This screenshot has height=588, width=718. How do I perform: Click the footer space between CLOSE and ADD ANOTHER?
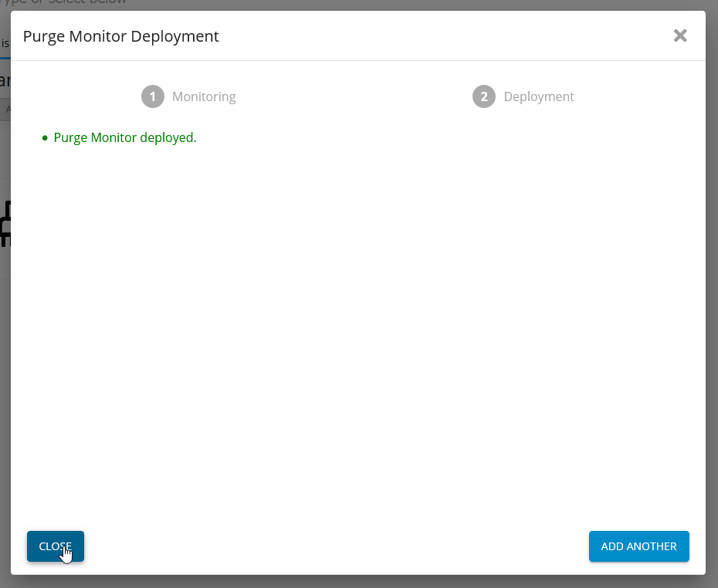coord(336,546)
